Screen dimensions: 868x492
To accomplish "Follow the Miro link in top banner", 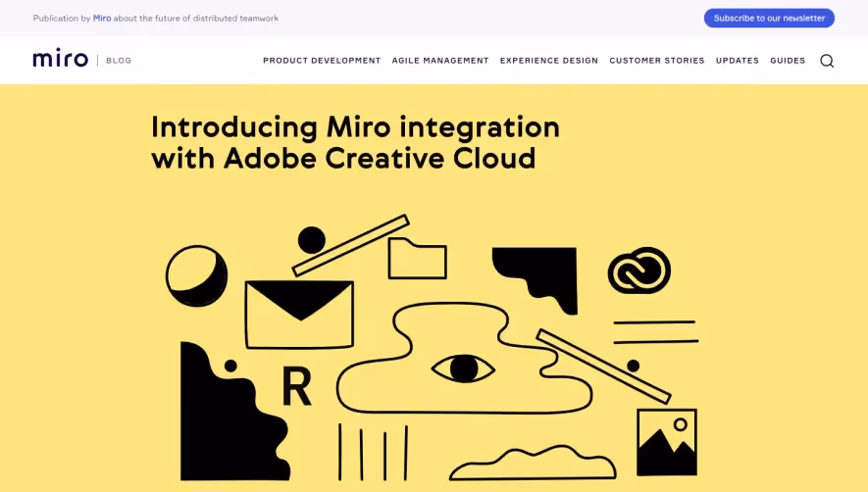I will pos(102,19).
